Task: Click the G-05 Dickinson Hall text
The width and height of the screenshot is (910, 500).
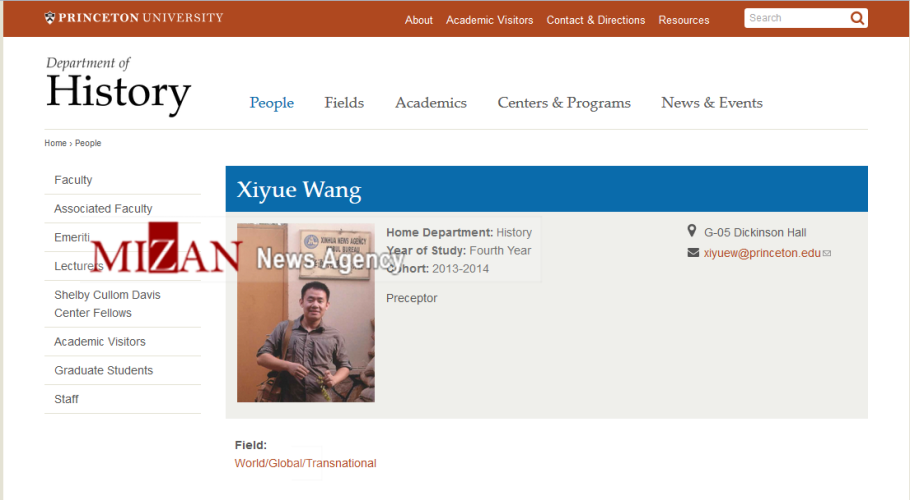Action: [x=755, y=233]
